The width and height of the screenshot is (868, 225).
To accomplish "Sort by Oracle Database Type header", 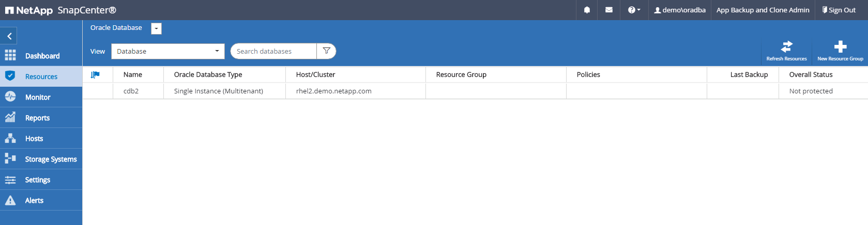I will 208,75.
